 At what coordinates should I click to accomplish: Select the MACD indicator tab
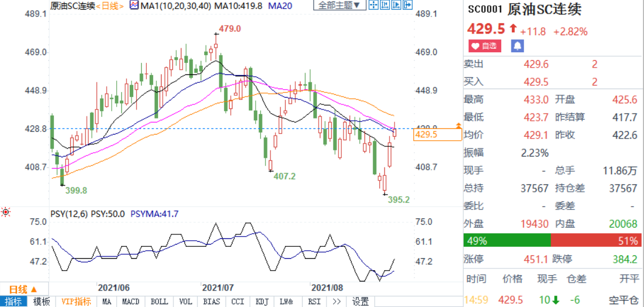pos(131,301)
